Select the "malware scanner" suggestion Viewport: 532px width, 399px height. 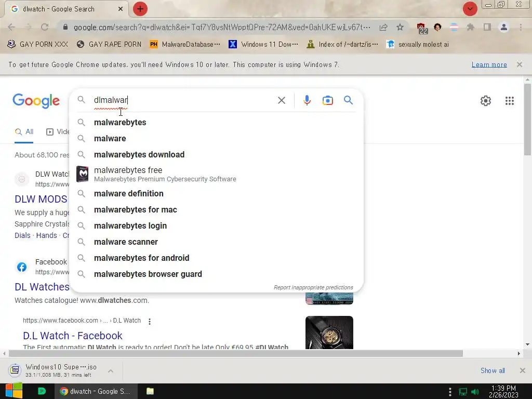pyautogui.click(x=216, y=242)
